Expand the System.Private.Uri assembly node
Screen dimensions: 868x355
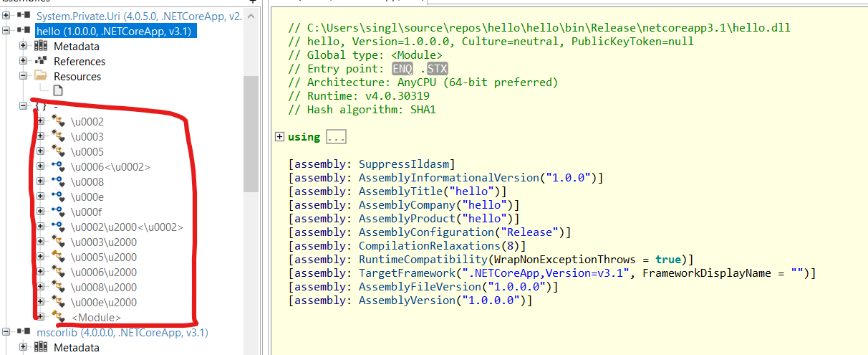click(x=7, y=16)
